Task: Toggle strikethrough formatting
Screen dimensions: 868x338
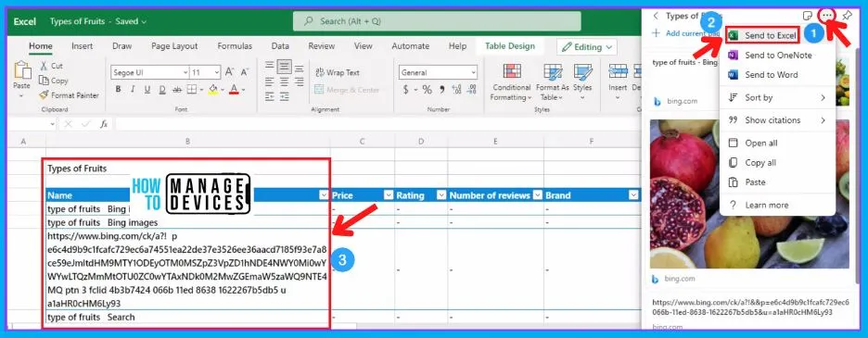Action: point(176,89)
